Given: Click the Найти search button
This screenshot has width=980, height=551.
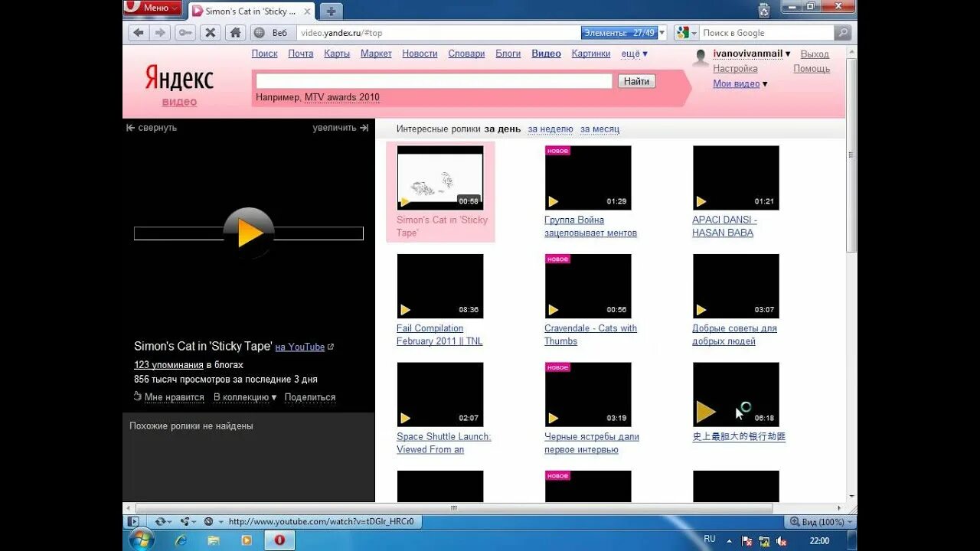Looking at the screenshot, I should 636,81.
